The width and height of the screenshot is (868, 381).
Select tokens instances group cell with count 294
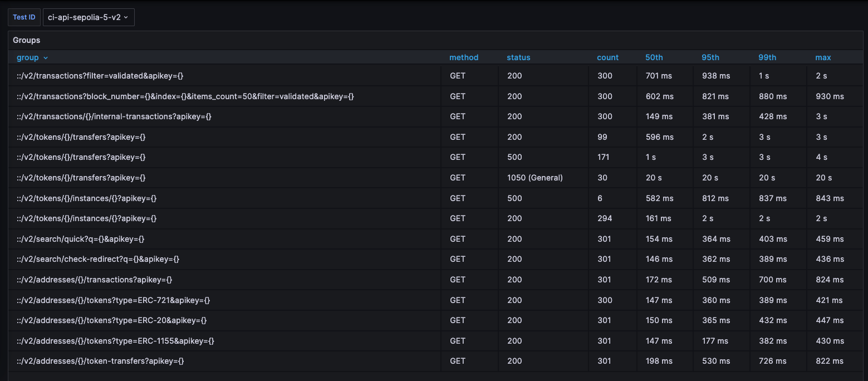pos(224,218)
